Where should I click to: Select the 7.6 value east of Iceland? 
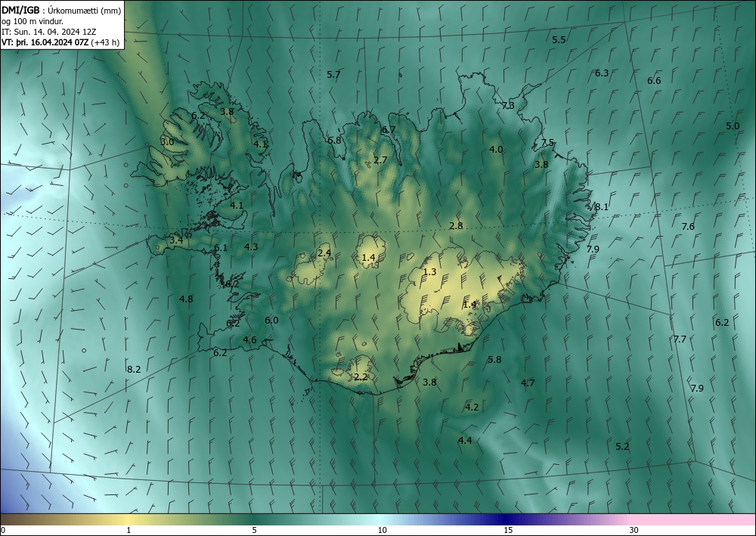pyautogui.click(x=688, y=226)
